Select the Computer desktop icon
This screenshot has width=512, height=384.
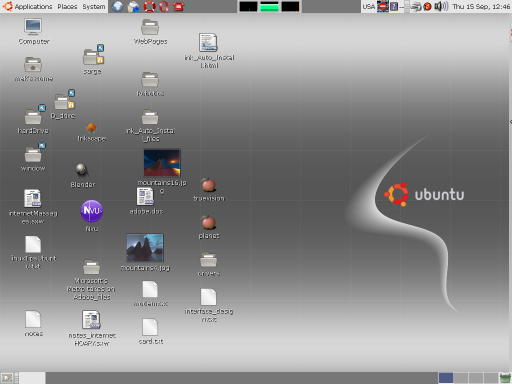tap(33, 27)
